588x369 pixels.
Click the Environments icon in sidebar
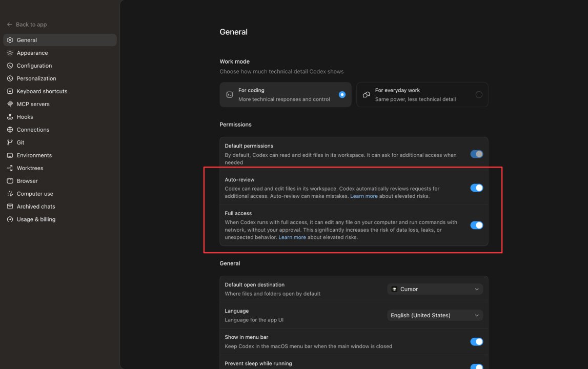tap(10, 155)
